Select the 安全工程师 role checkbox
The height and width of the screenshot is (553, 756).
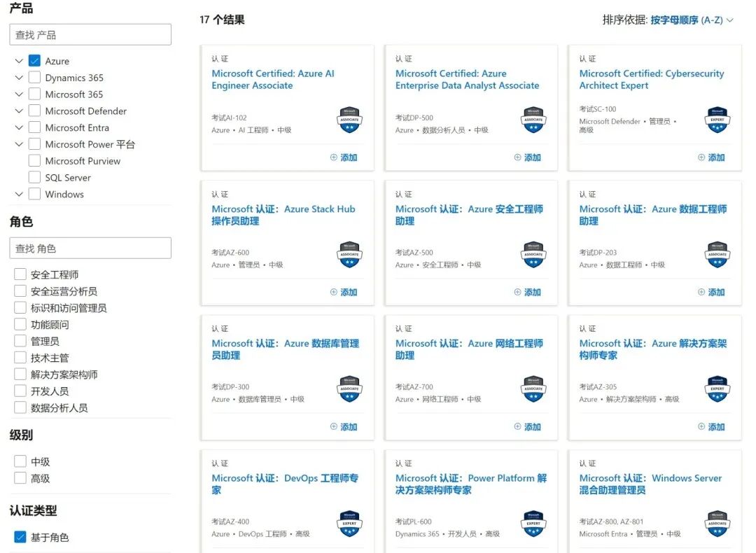pos(20,274)
